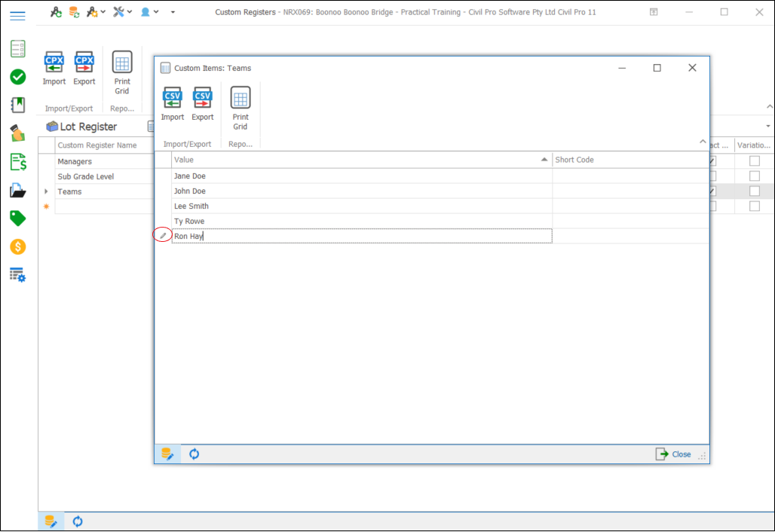The image size is (775, 532).
Task: Open the green tag sidebar icon
Action: [18, 219]
